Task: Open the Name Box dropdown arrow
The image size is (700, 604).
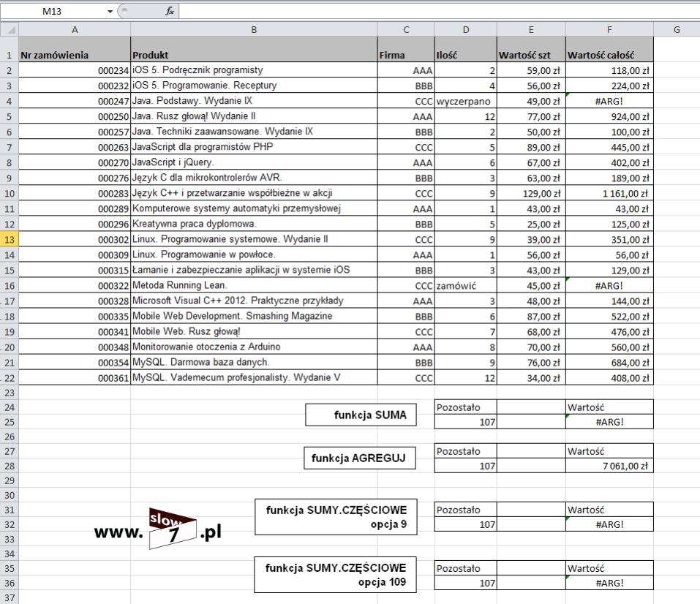Action: point(110,12)
